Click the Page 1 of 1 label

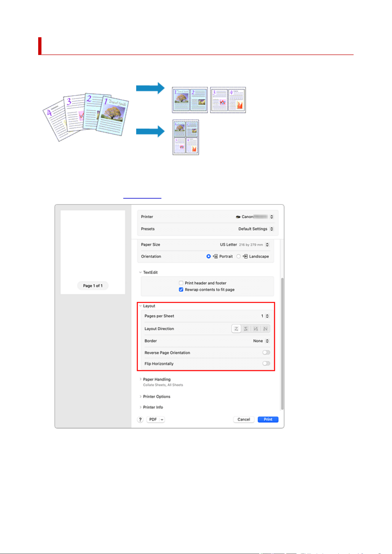(93, 286)
